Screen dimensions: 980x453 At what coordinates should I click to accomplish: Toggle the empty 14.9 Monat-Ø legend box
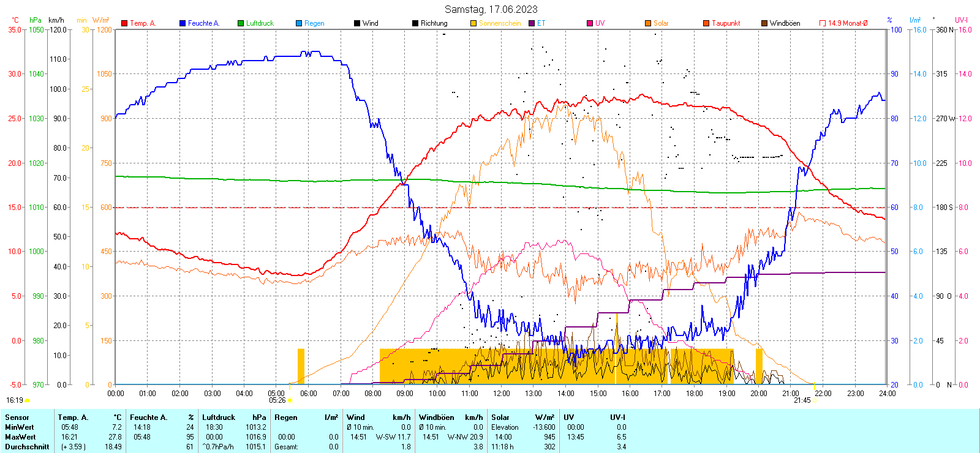(823, 23)
